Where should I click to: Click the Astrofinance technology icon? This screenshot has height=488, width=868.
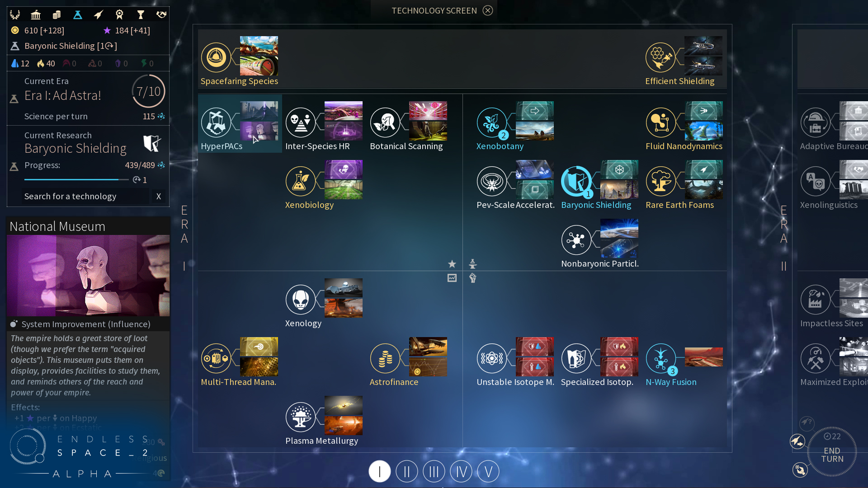[x=386, y=357]
